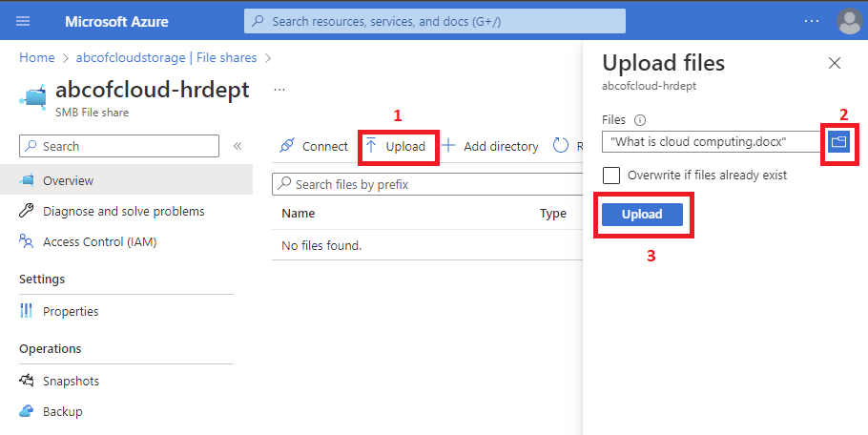Select Access Control (IAM) menu item

99,241
